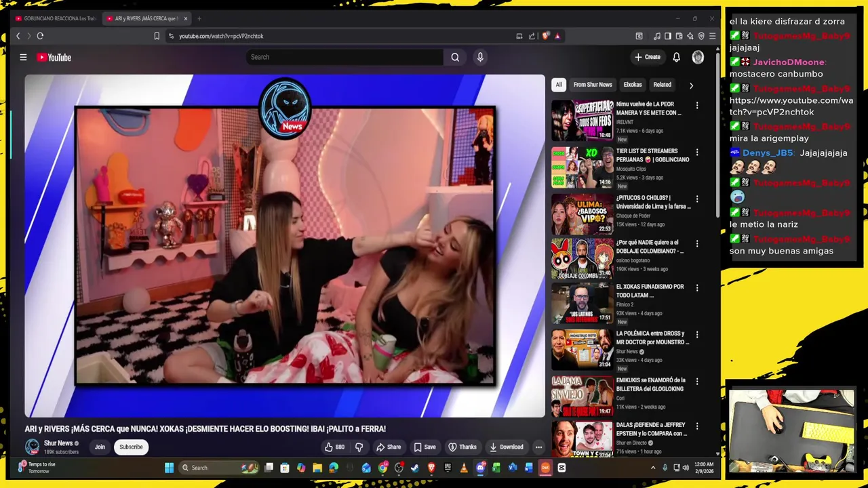
Task: Toggle browser sidebar panel icon
Action: point(668,36)
